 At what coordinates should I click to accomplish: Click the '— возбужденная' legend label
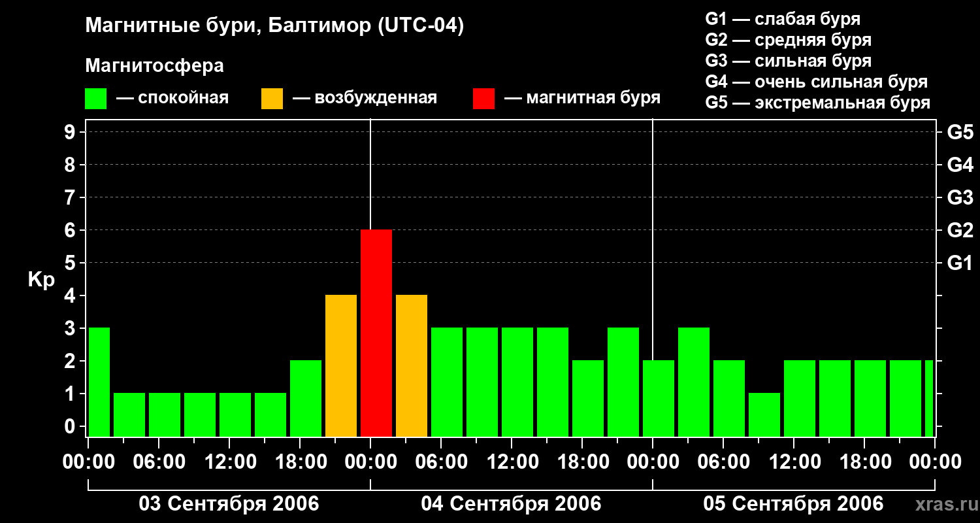[365, 98]
